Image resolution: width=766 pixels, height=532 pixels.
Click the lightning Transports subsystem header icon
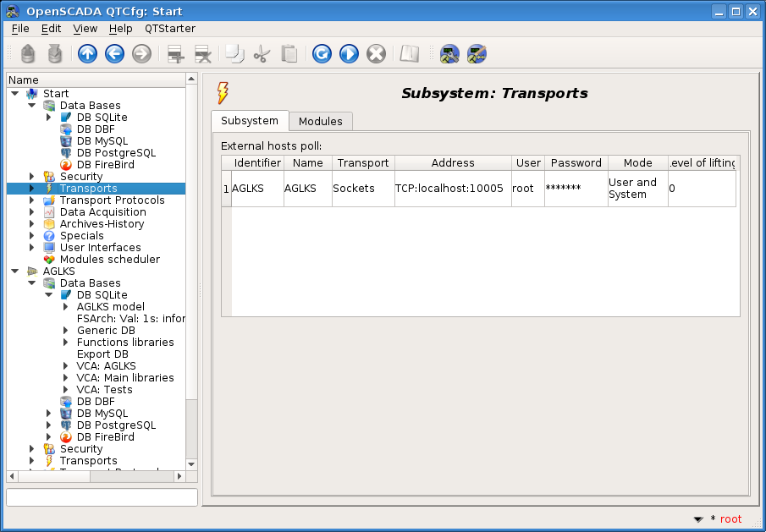coord(223,93)
